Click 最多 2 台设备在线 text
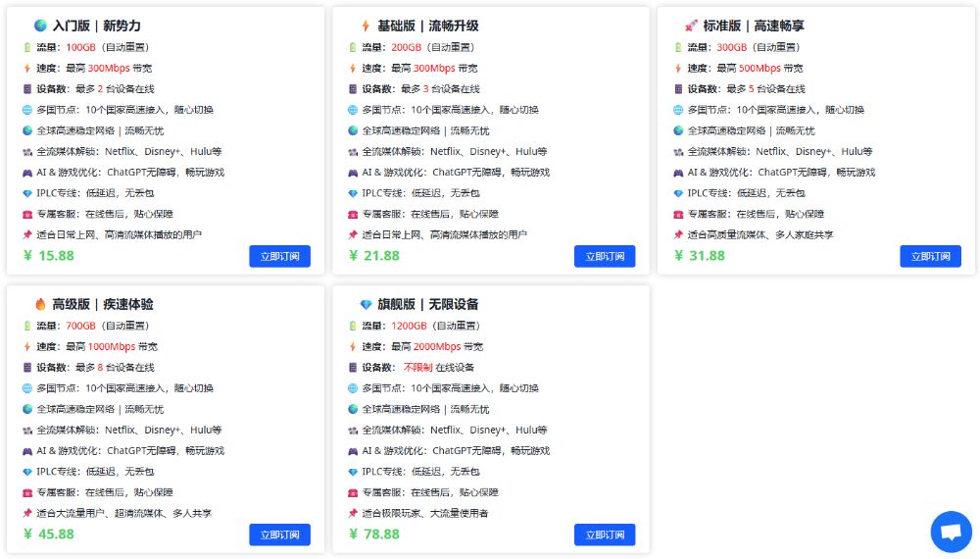The image size is (980, 559). 115,89
